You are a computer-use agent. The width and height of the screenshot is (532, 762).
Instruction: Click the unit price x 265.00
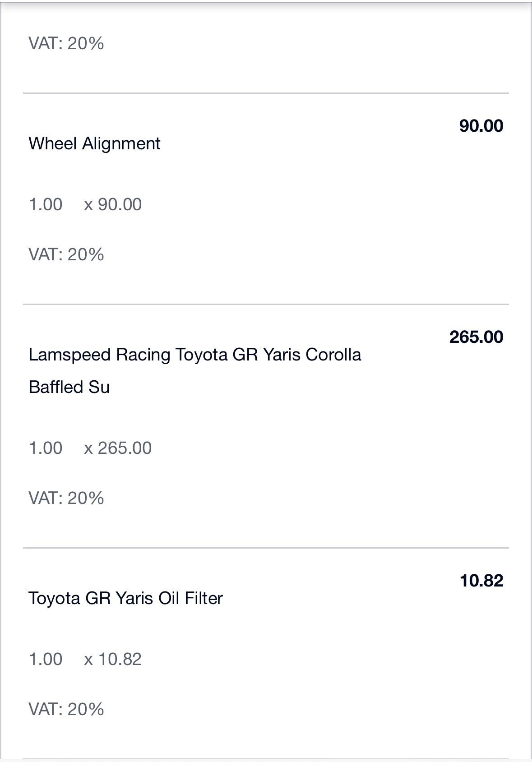point(118,448)
